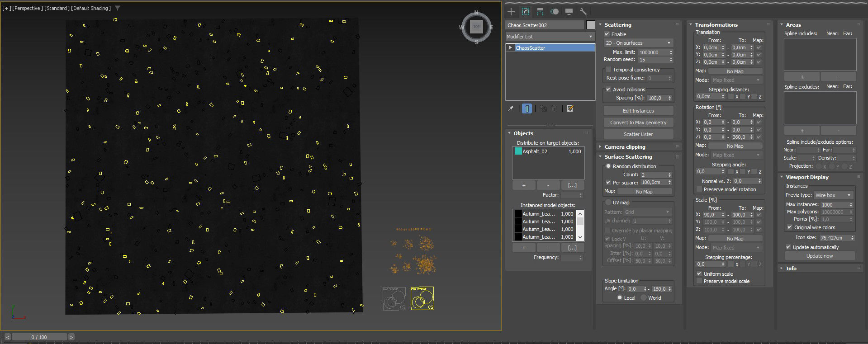
Task: Open the [Default Shading] viewport menu
Action: coord(91,8)
